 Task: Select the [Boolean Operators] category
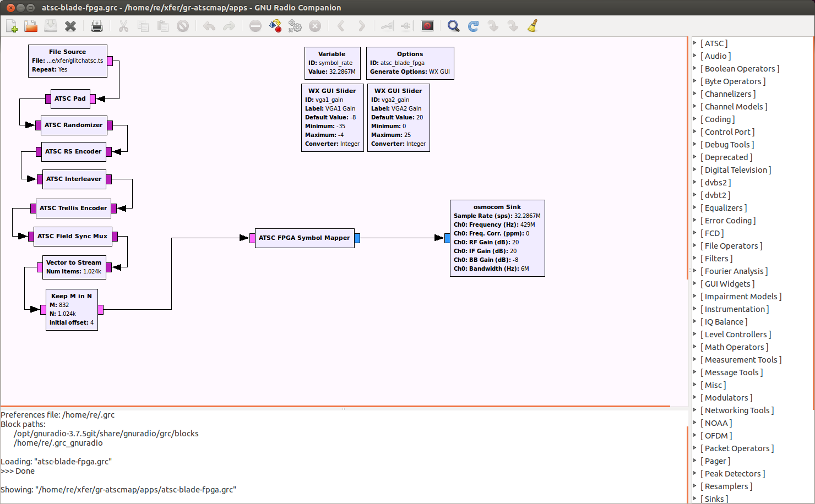pos(740,69)
